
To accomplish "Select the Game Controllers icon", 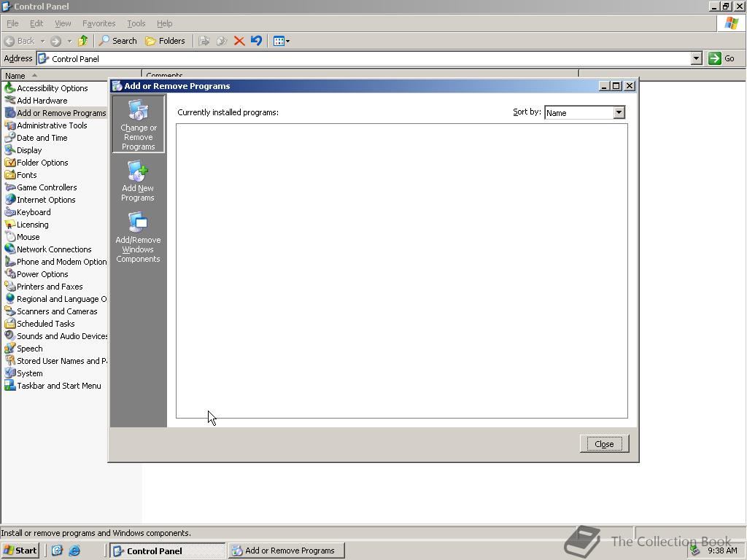I will pyautogui.click(x=9, y=187).
